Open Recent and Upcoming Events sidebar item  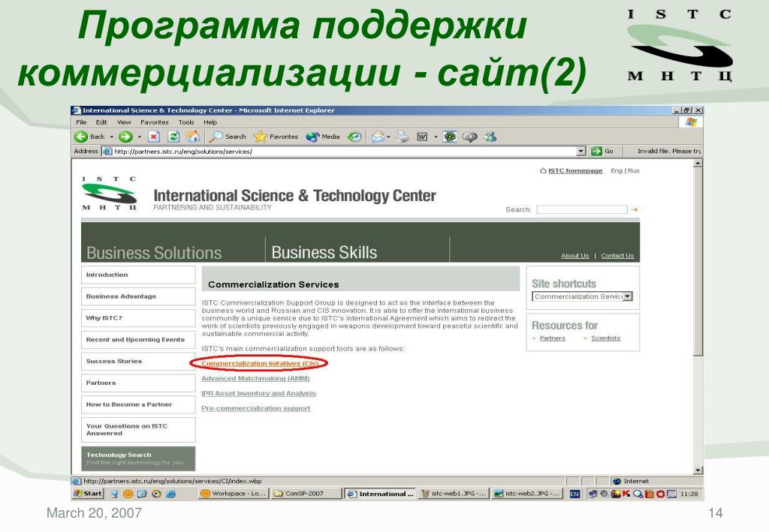point(138,339)
